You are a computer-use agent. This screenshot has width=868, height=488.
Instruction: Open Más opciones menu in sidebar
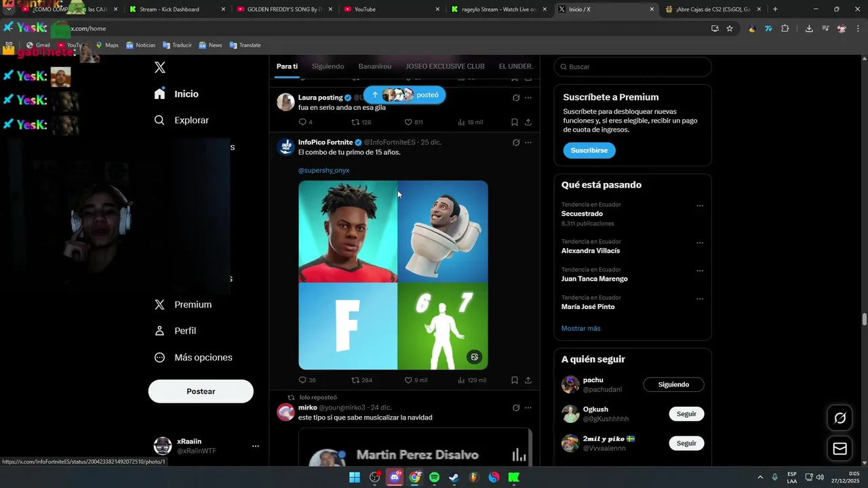point(193,357)
